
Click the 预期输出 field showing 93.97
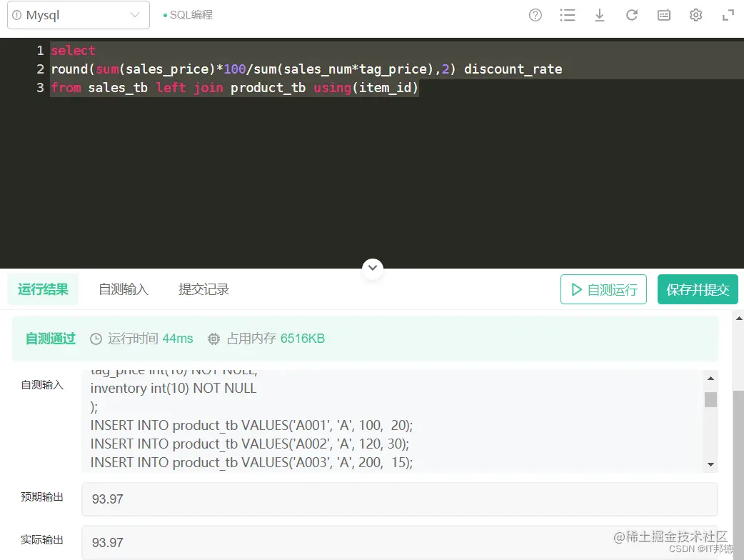400,499
